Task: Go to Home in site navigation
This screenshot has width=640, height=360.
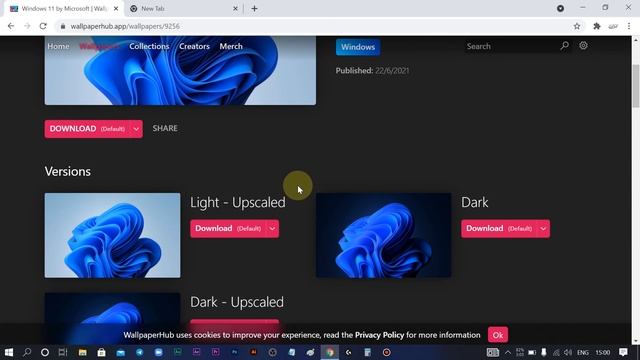Action: pos(58,46)
